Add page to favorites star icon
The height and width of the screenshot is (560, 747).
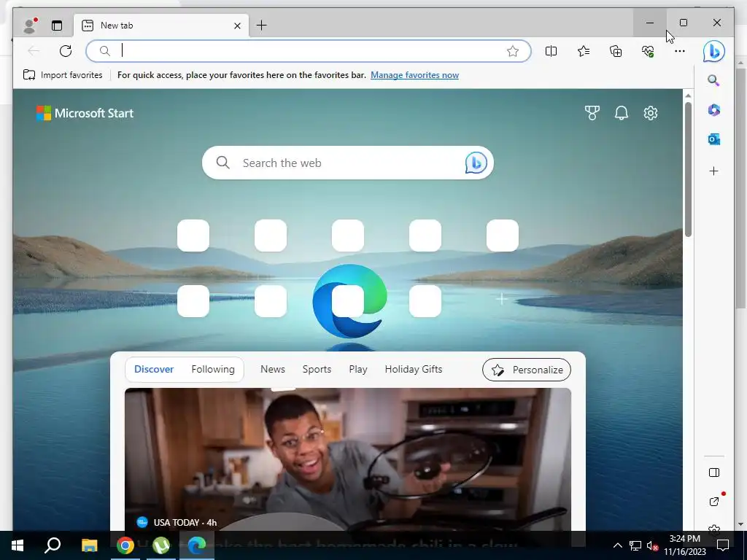[513, 51]
